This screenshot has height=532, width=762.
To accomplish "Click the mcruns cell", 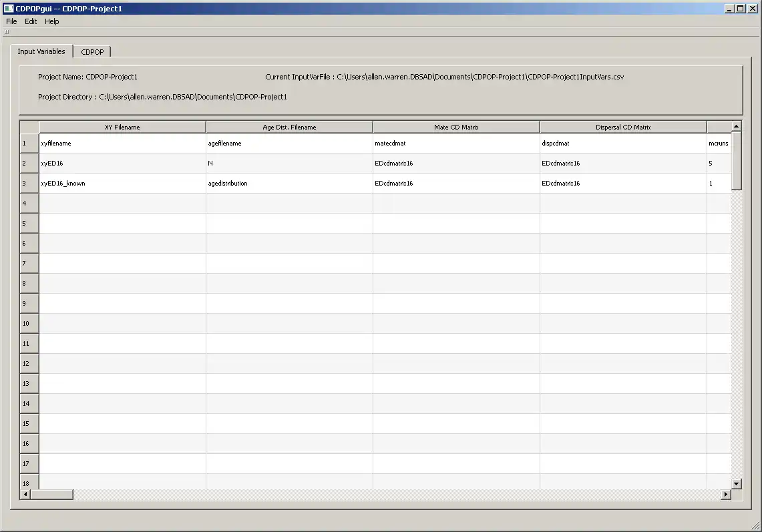I will click(719, 144).
